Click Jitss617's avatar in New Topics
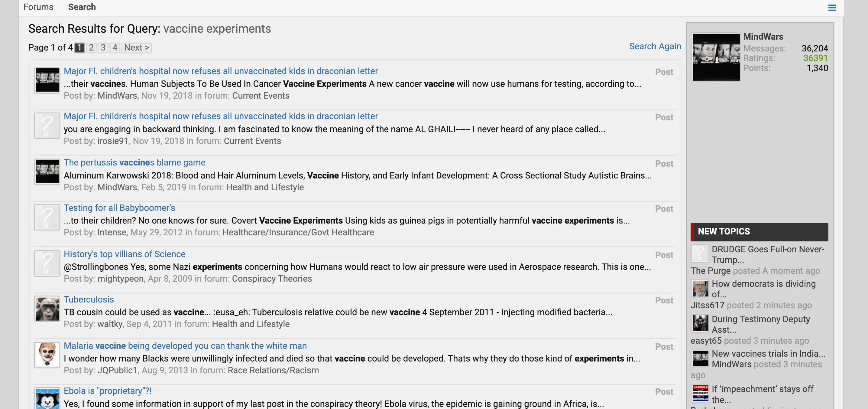868x409 pixels. pos(700,289)
